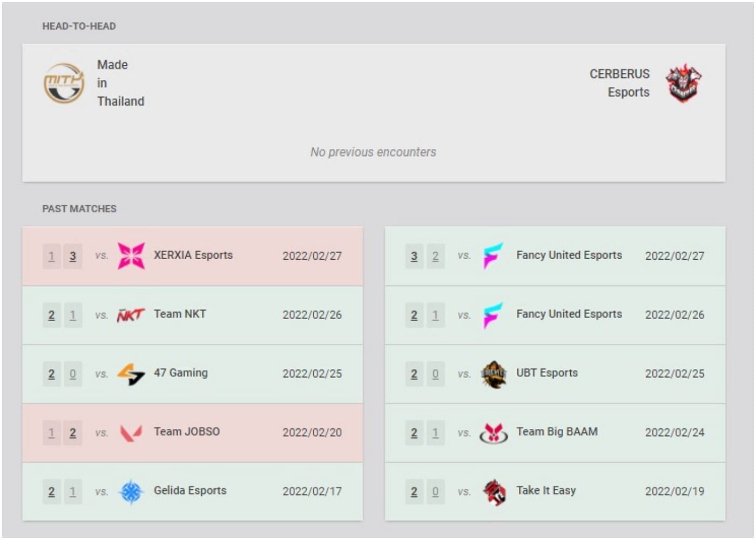Click score 2 in Take It Easy row
Image resolution: width=756 pixels, height=540 pixels.
(x=414, y=491)
